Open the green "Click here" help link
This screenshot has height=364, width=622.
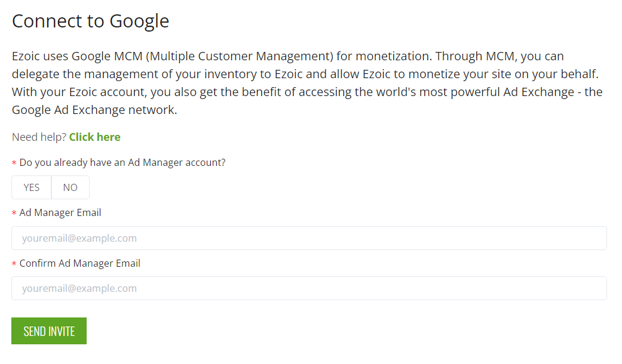94,137
